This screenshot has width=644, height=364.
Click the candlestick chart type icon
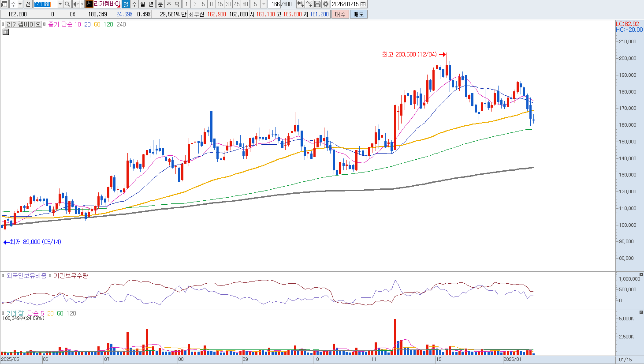[x=300, y=4]
